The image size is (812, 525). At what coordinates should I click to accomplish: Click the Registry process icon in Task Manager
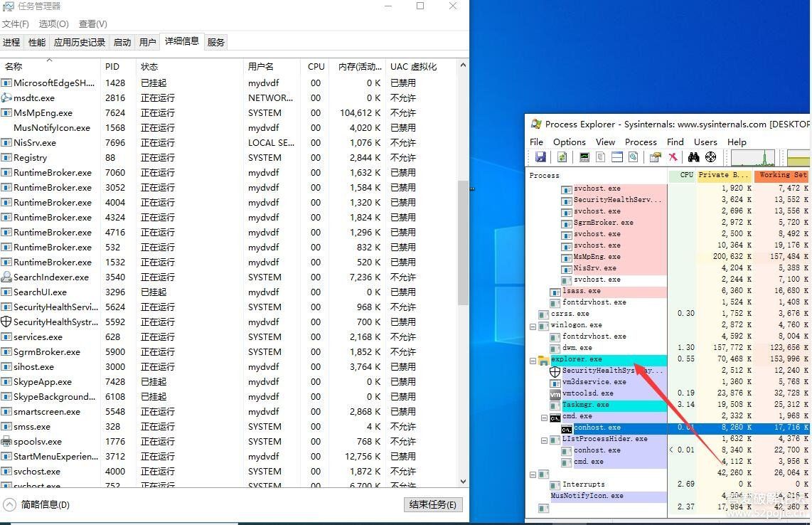pos(6,157)
